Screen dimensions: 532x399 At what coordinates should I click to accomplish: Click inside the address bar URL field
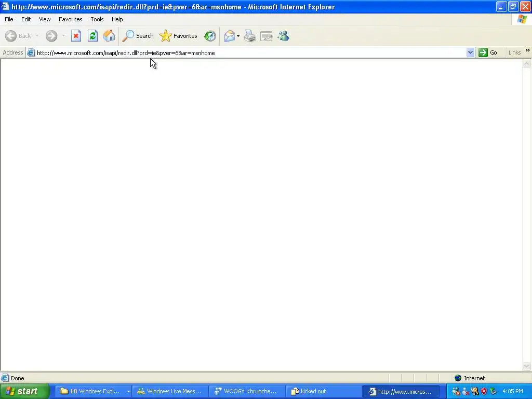pyautogui.click(x=250, y=53)
